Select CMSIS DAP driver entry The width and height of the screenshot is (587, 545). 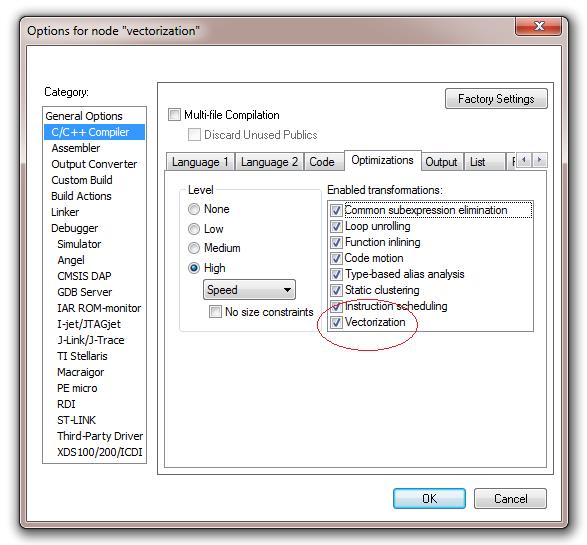pos(84,276)
